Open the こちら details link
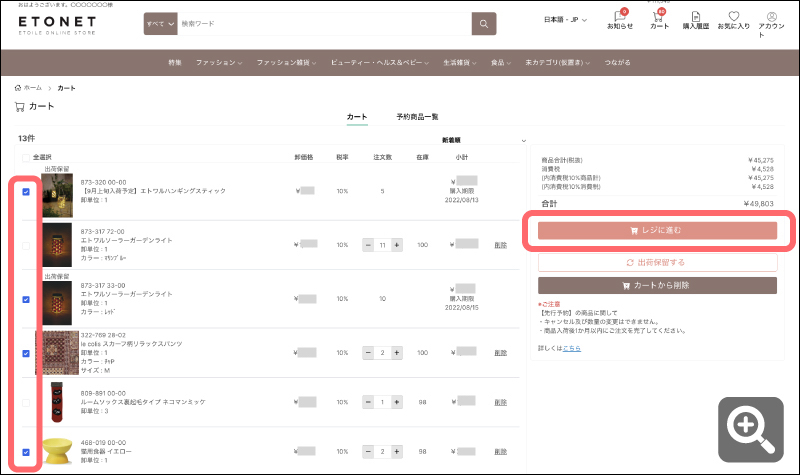This screenshot has height=475, width=800. pos(571,348)
